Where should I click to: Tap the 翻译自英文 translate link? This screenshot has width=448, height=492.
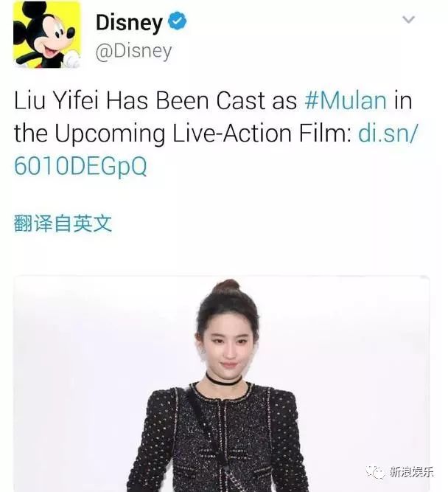63,224
